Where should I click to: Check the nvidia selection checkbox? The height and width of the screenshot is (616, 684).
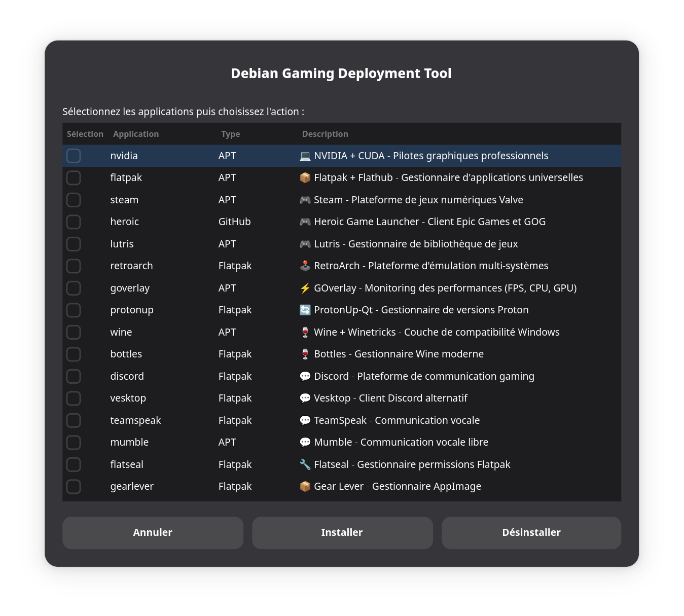[x=74, y=156]
